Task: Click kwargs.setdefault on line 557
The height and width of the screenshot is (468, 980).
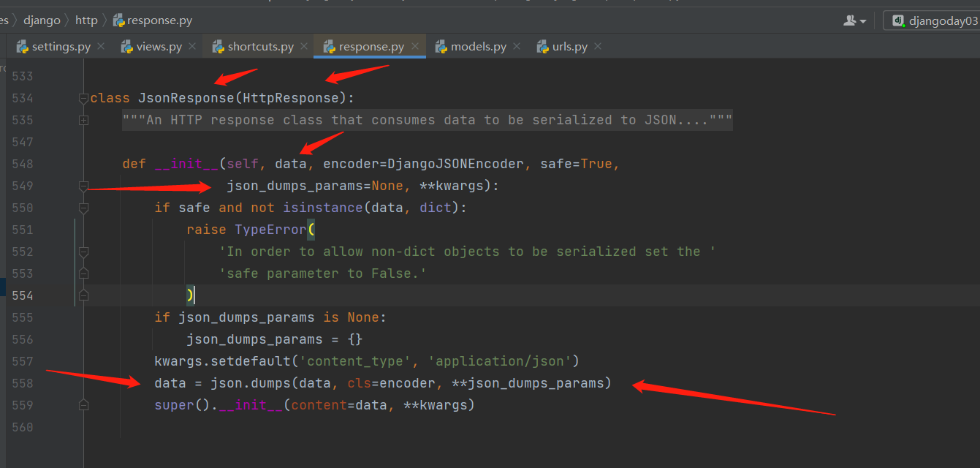Action: pyautogui.click(x=222, y=361)
